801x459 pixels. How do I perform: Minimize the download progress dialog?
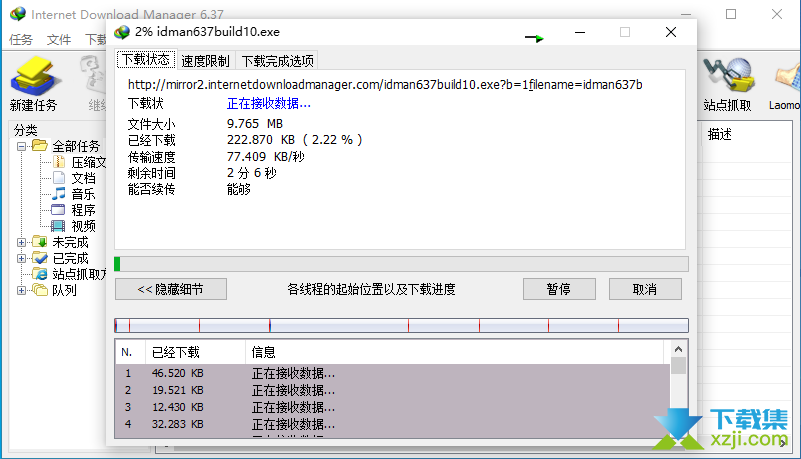(580, 32)
